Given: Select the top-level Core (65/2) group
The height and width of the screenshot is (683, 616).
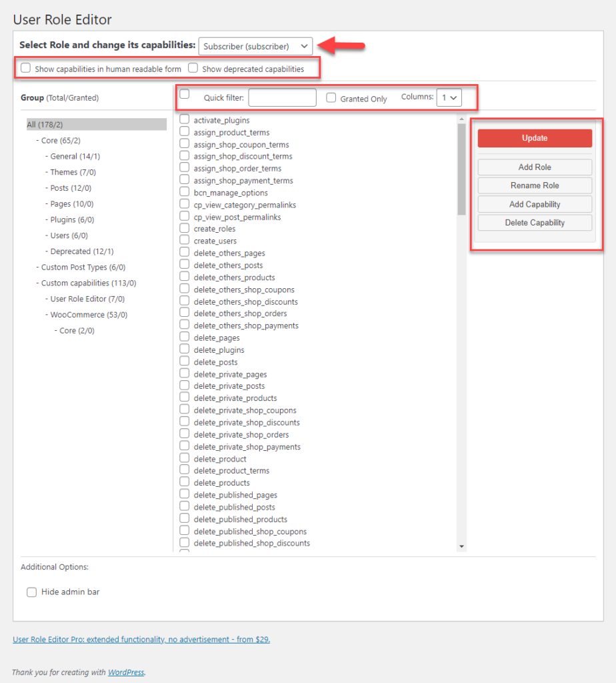Looking at the screenshot, I should pyautogui.click(x=61, y=140).
